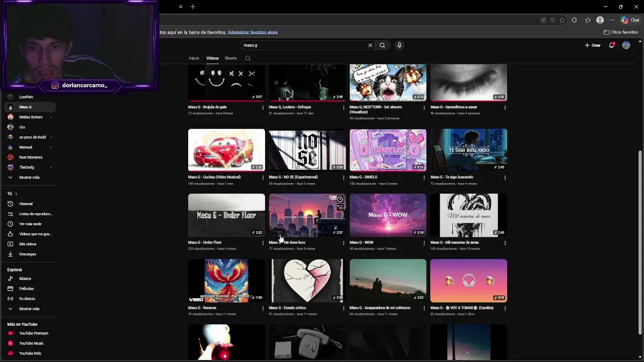Expand Explorar with 'Mostrar más'

[30, 309]
